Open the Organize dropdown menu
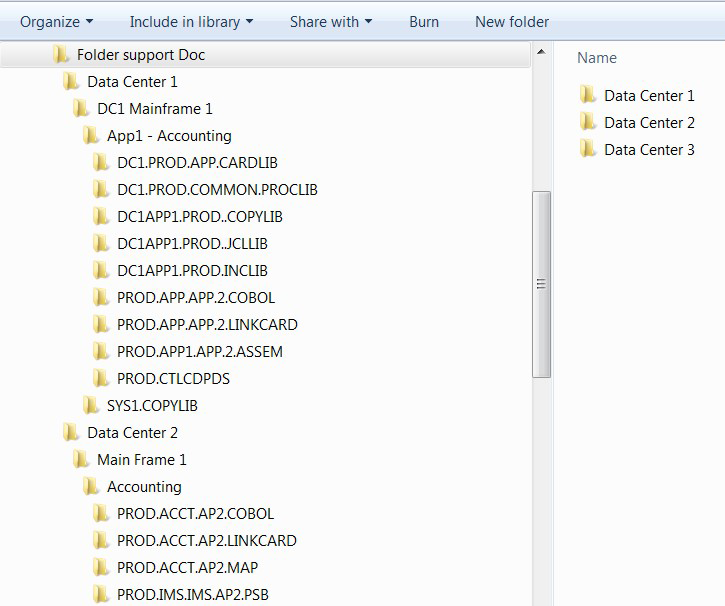725x606 pixels. pos(56,21)
